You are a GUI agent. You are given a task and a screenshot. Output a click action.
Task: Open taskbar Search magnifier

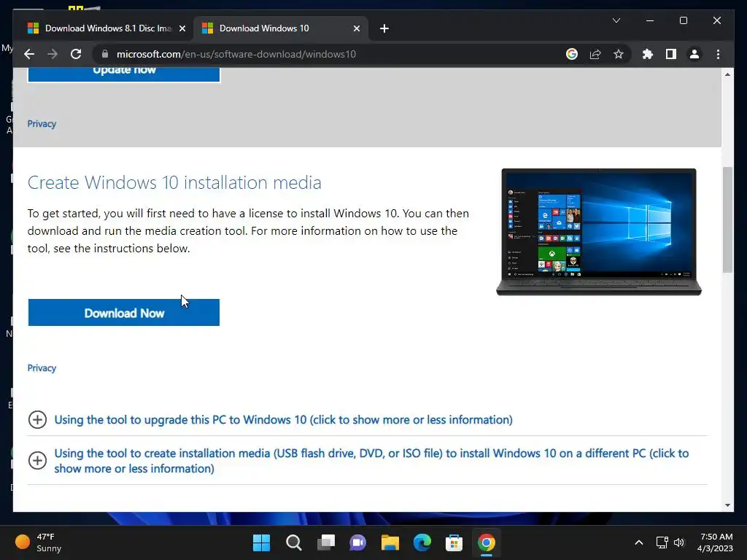point(293,542)
